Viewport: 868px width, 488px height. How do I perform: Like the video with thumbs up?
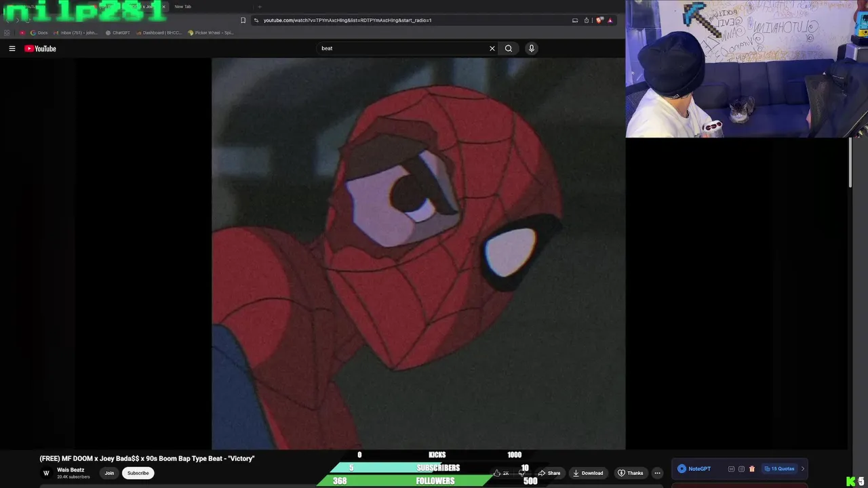(x=501, y=473)
